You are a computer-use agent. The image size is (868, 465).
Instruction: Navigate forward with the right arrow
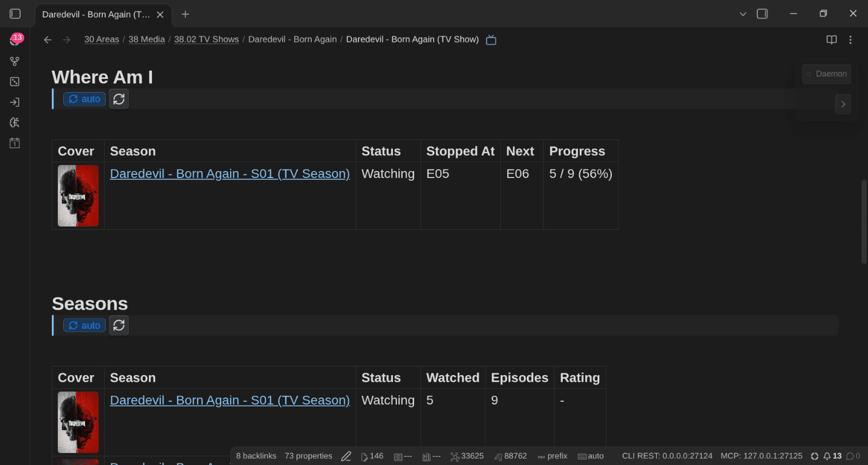pos(66,40)
